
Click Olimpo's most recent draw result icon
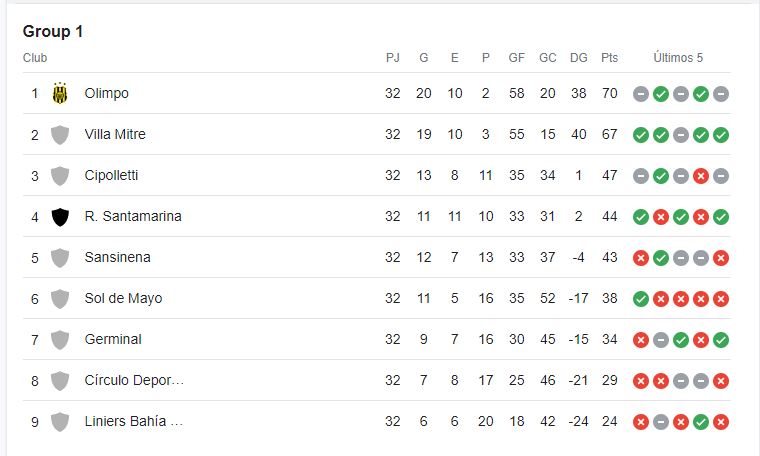(721, 94)
